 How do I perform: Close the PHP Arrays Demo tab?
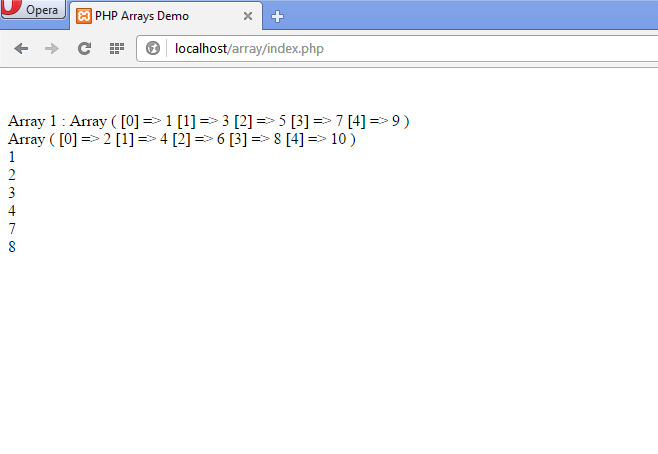click(x=248, y=16)
